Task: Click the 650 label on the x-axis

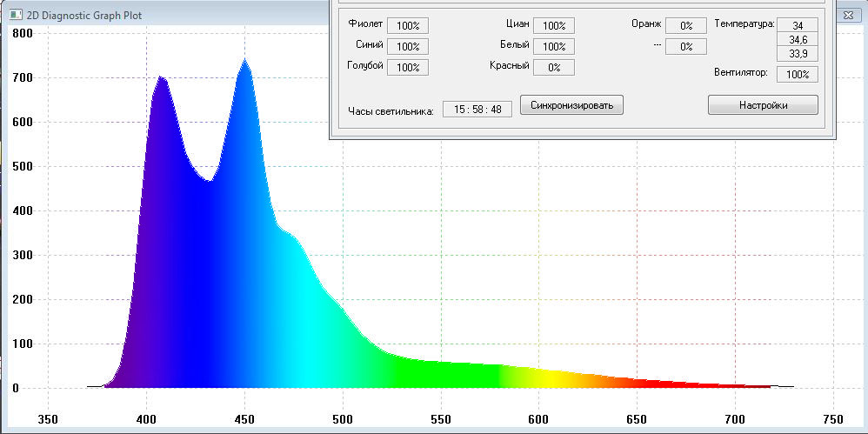Action: [x=638, y=418]
